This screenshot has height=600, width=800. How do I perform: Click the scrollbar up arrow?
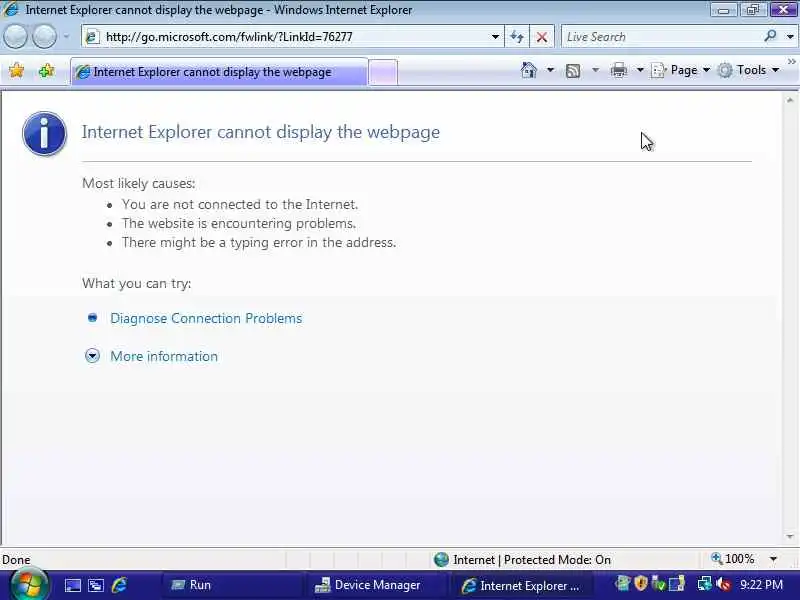click(790, 100)
